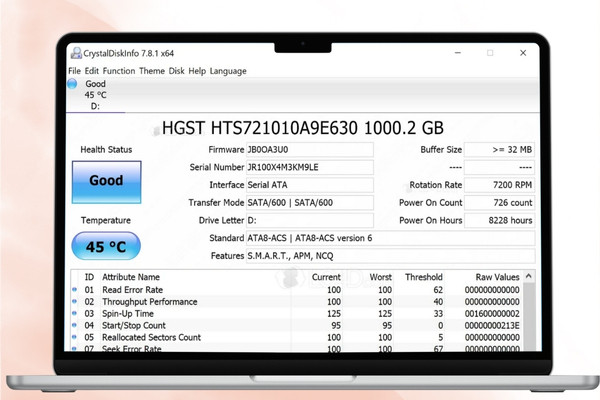Click the Attribute Name column header
This screenshot has height=400, width=600.
[131, 277]
